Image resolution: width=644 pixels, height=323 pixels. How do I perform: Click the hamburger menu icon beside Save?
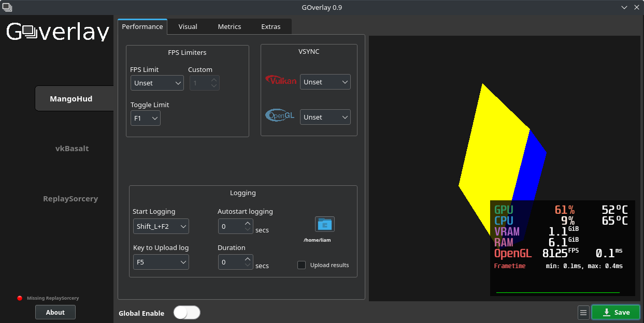click(583, 313)
